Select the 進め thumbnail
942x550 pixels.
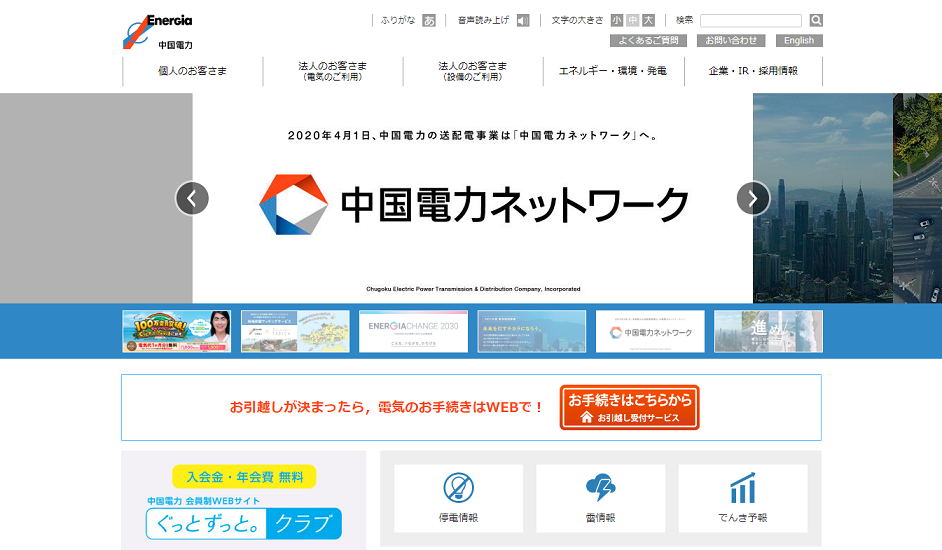tap(768, 331)
